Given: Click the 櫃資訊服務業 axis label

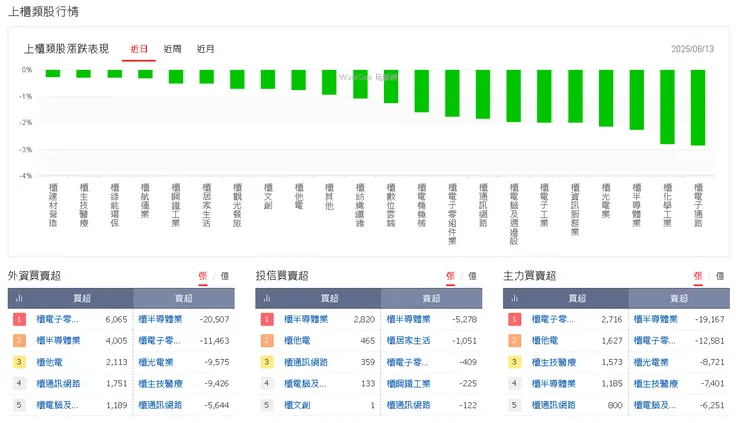Looking at the screenshot, I should click(x=575, y=210).
